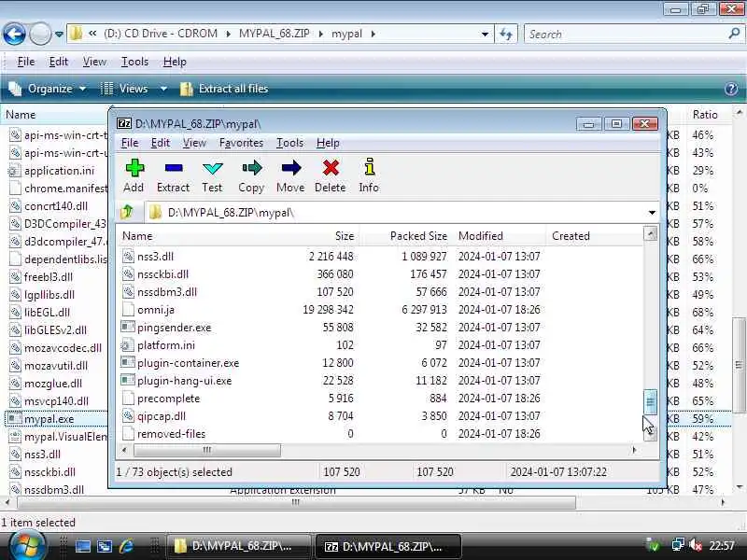
Task: Sort by Size column in 7-Zip
Action: pos(344,236)
